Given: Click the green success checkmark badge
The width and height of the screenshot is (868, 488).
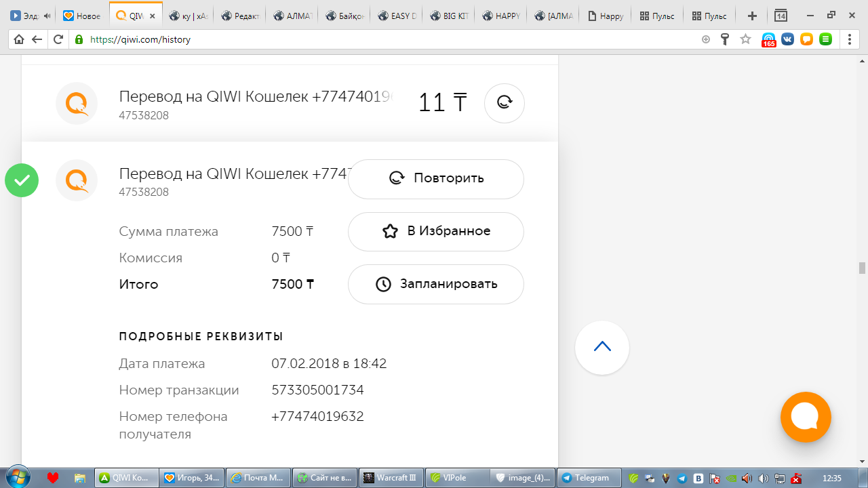Looking at the screenshot, I should 22,180.
